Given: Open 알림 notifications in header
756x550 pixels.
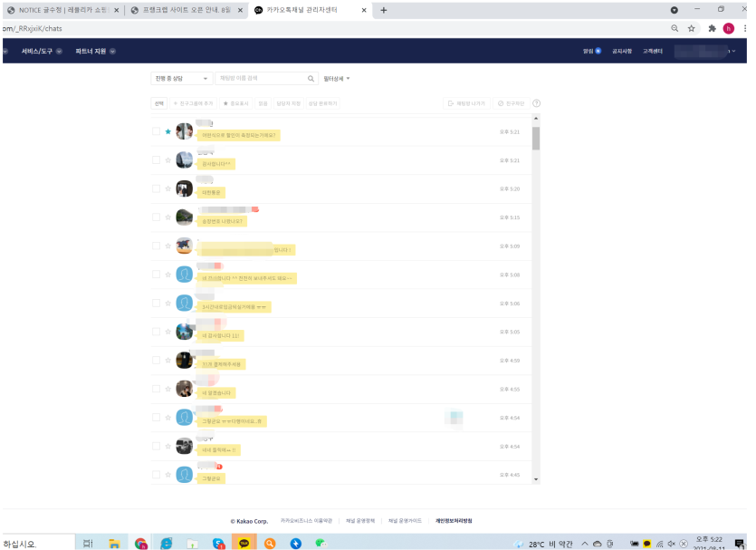Looking at the screenshot, I should 591,51.
